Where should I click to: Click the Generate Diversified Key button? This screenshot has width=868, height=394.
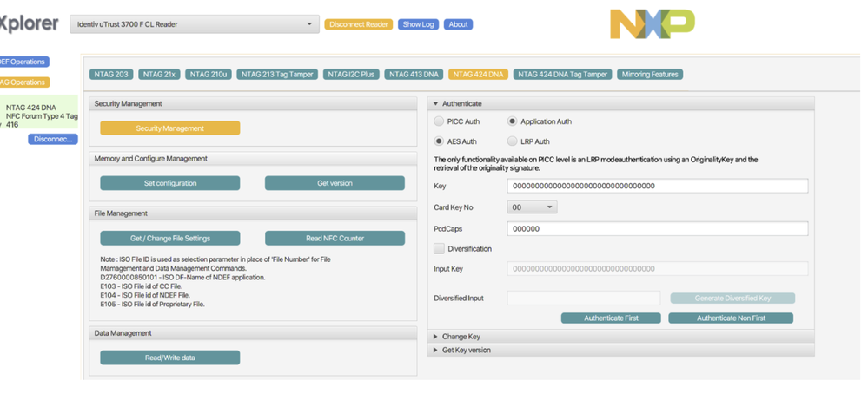(732, 299)
